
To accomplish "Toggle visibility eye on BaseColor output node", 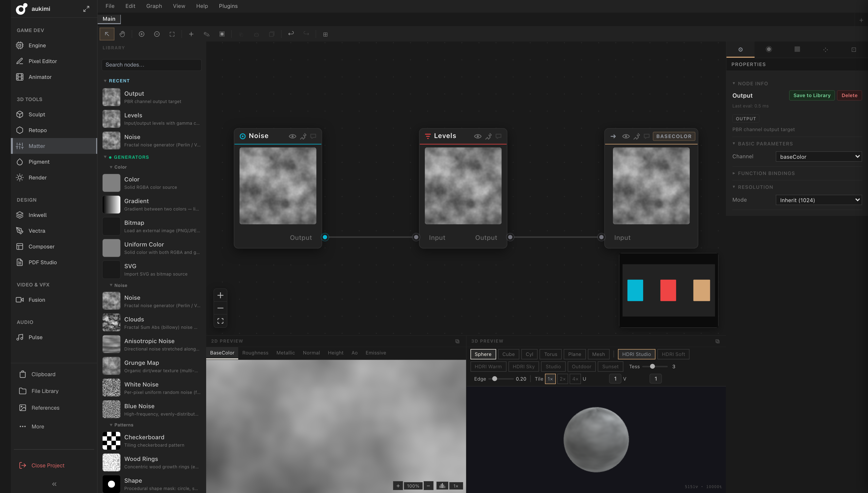I will [626, 136].
